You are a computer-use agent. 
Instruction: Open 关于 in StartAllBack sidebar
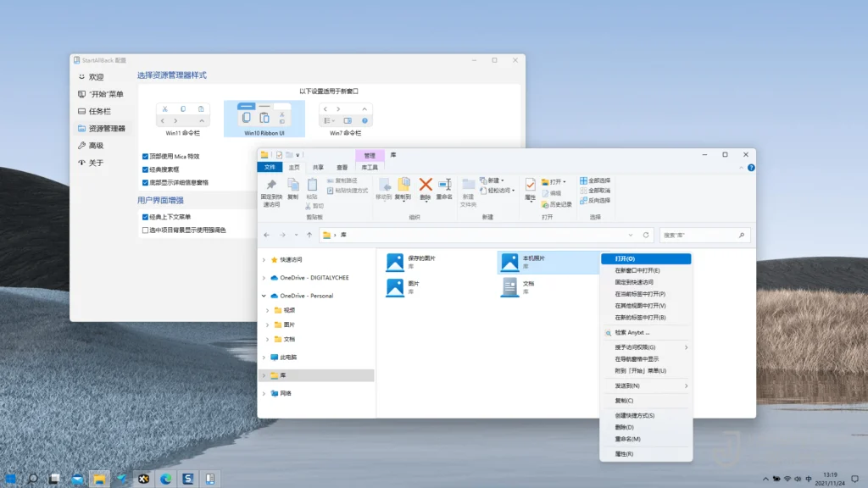click(x=102, y=163)
